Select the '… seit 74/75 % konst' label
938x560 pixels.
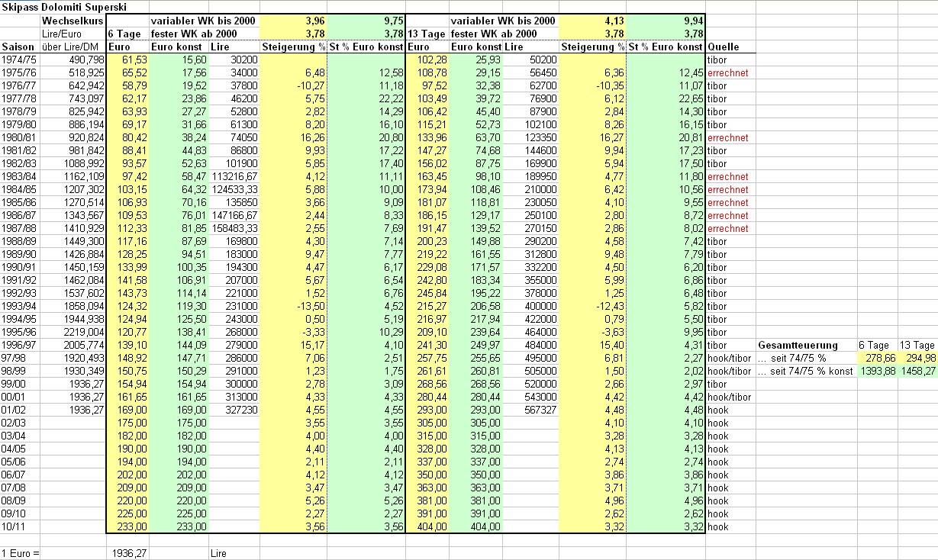tap(805, 371)
